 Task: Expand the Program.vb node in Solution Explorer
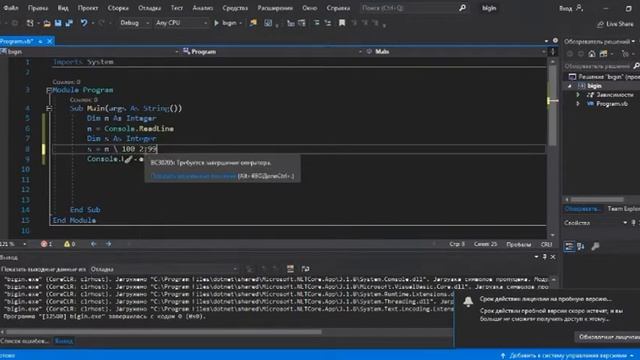[578, 104]
